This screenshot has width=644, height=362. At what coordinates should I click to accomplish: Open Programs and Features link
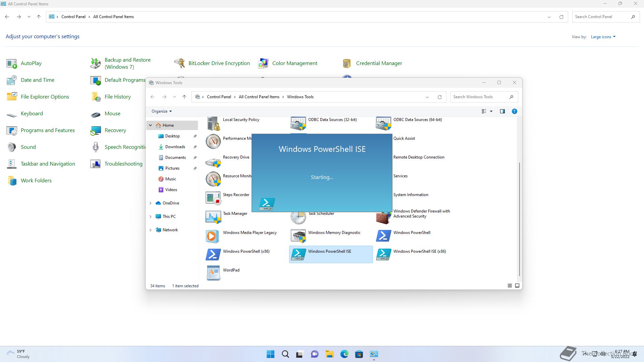coord(48,130)
